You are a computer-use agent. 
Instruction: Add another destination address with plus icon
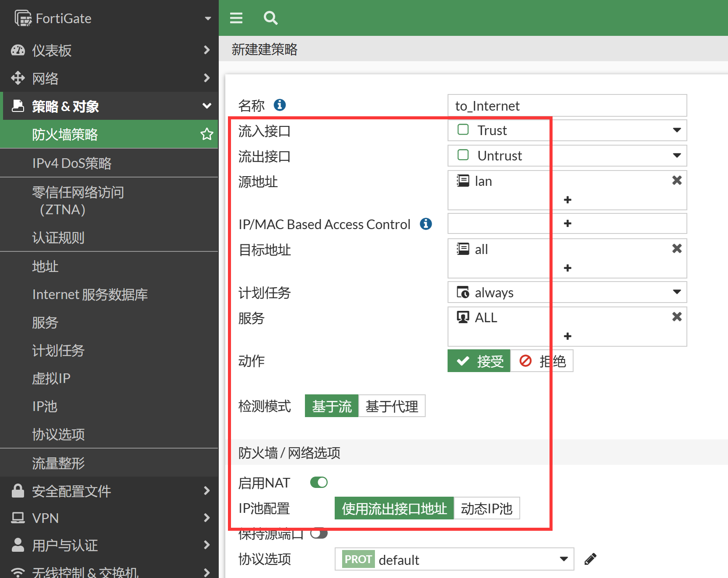point(567,268)
